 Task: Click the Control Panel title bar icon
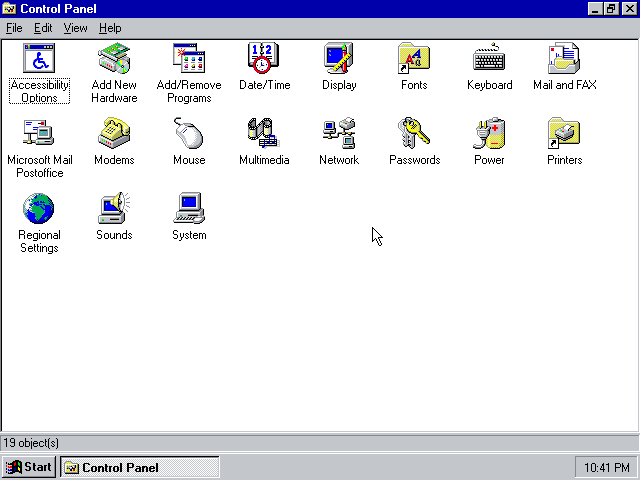click(x=9, y=9)
